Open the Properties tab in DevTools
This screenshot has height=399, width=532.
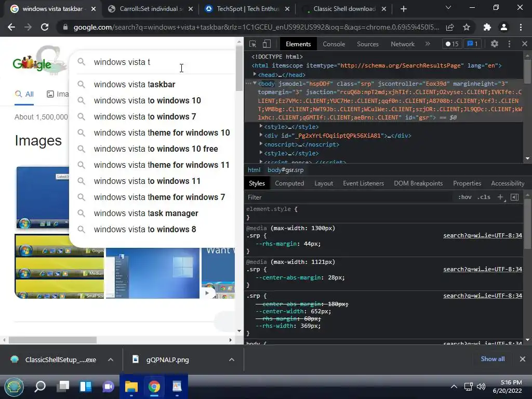pos(467,183)
